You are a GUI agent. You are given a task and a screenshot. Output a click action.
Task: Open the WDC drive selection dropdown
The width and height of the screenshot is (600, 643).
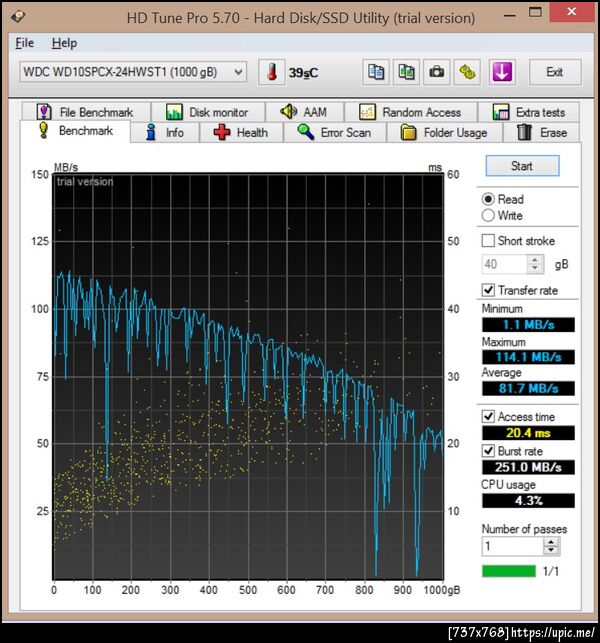tap(238, 72)
